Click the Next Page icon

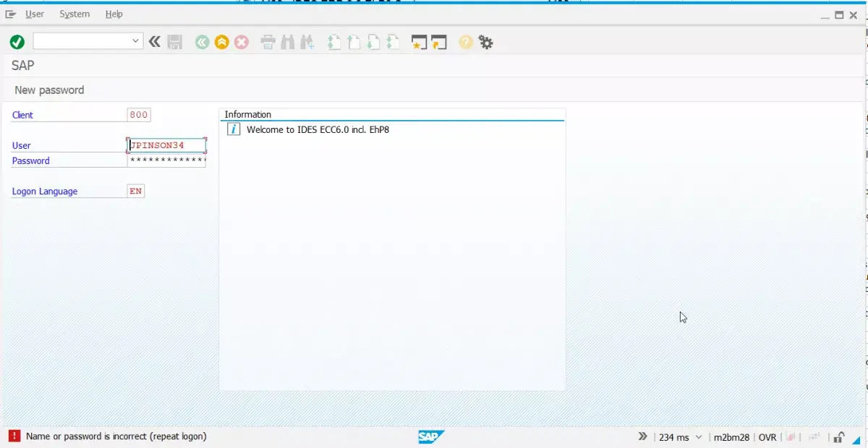click(x=373, y=42)
